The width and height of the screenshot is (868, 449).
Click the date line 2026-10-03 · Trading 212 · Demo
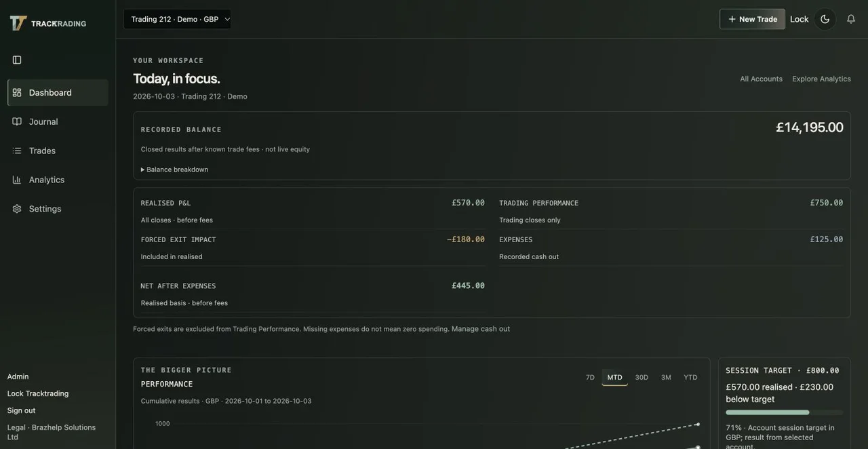pyautogui.click(x=190, y=96)
